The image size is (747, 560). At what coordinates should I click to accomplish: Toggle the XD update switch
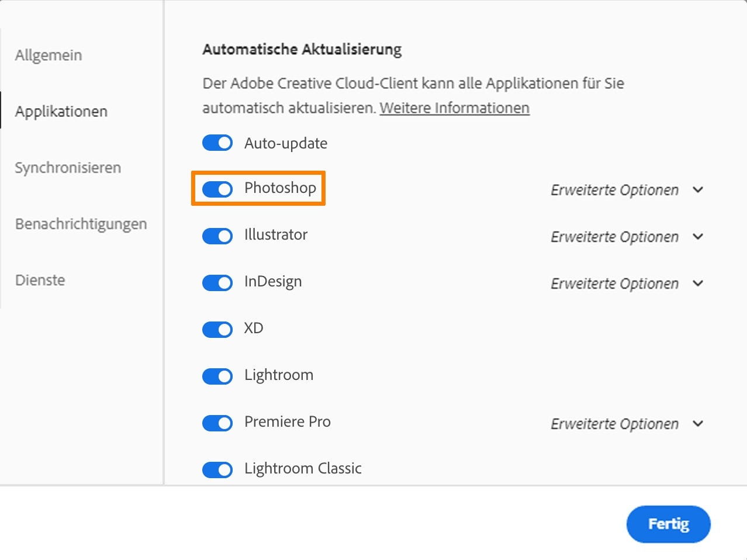[217, 330]
